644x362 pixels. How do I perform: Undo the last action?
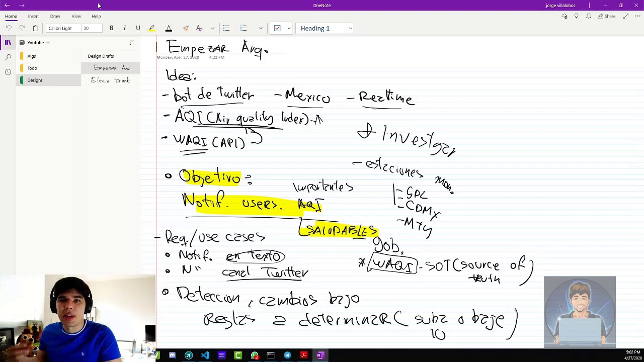click(9, 28)
